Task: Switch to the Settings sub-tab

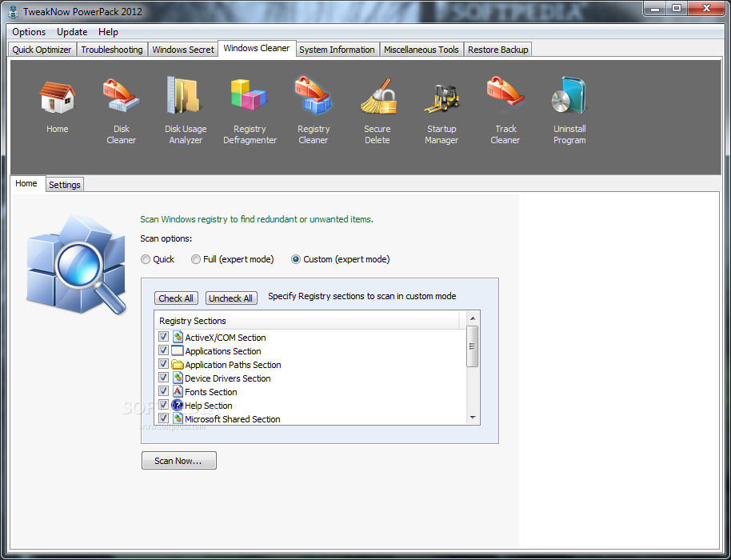Action: click(65, 185)
